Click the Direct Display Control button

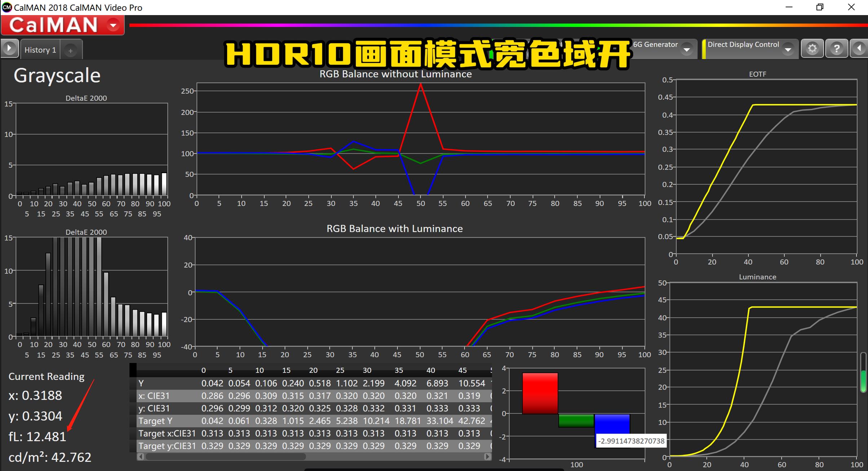tap(743, 44)
